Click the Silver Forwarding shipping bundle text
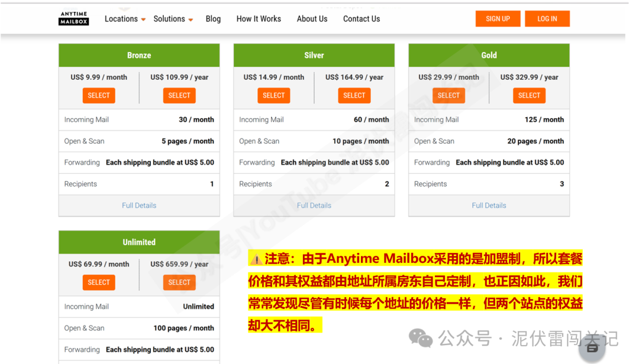 coord(335,162)
